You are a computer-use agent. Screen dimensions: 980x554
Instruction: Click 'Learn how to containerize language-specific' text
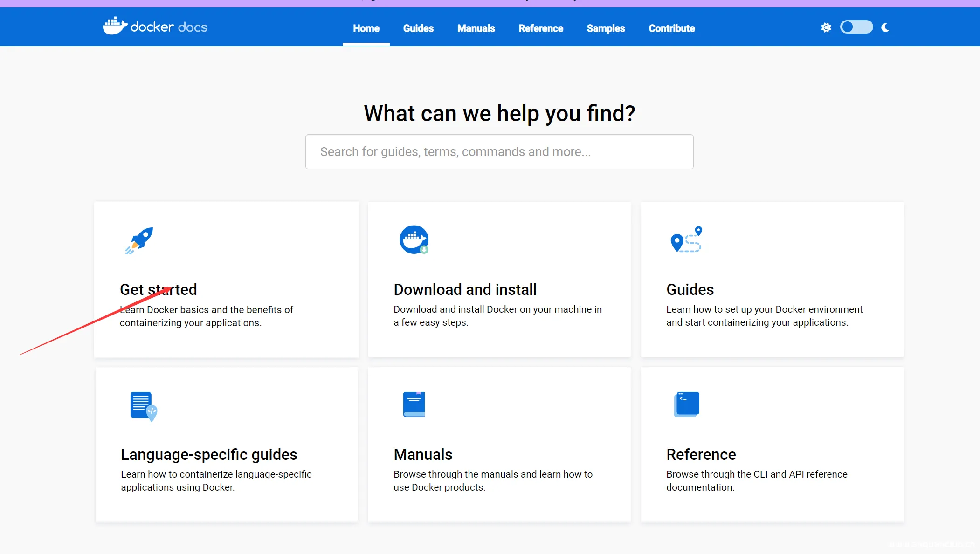click(216, 480)
